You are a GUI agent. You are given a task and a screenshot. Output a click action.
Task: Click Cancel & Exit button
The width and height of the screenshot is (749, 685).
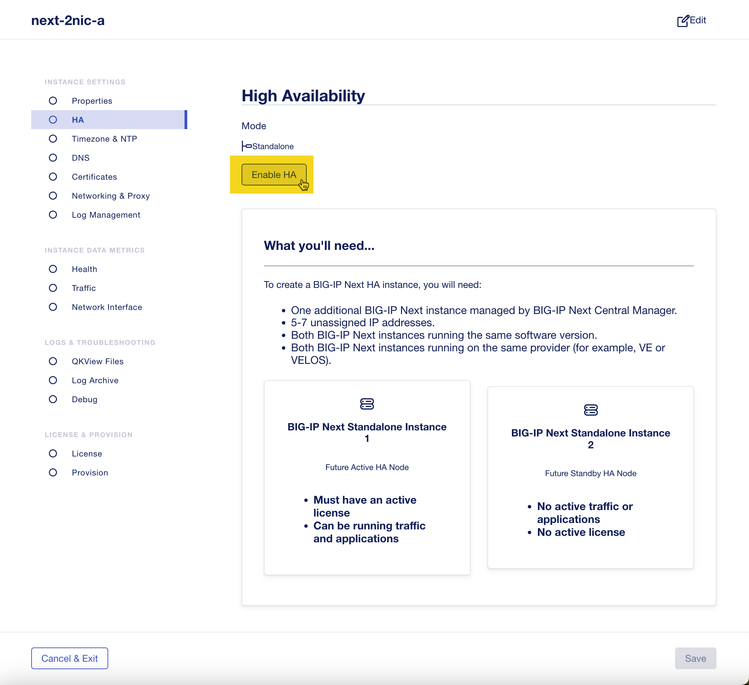[70, 658]
